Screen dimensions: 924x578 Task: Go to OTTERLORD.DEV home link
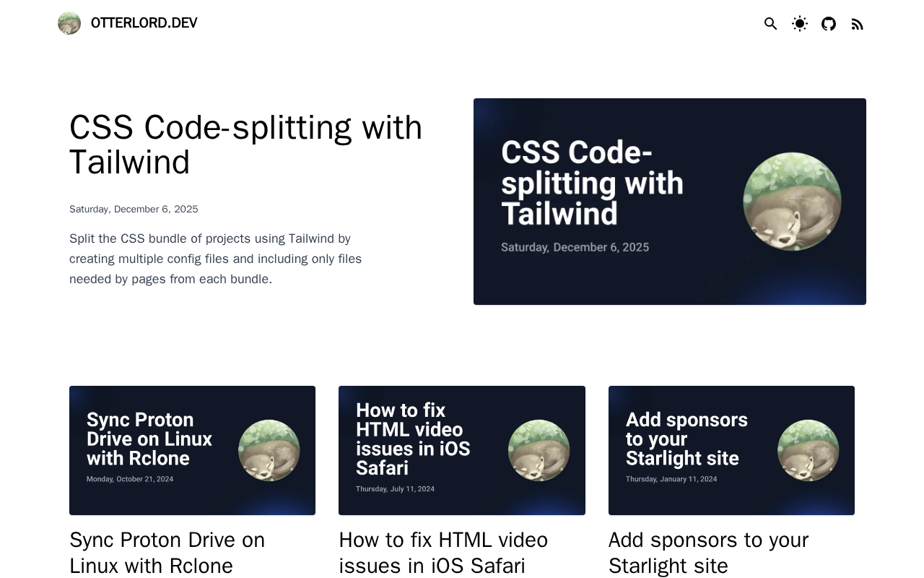[x=144, y=23]
